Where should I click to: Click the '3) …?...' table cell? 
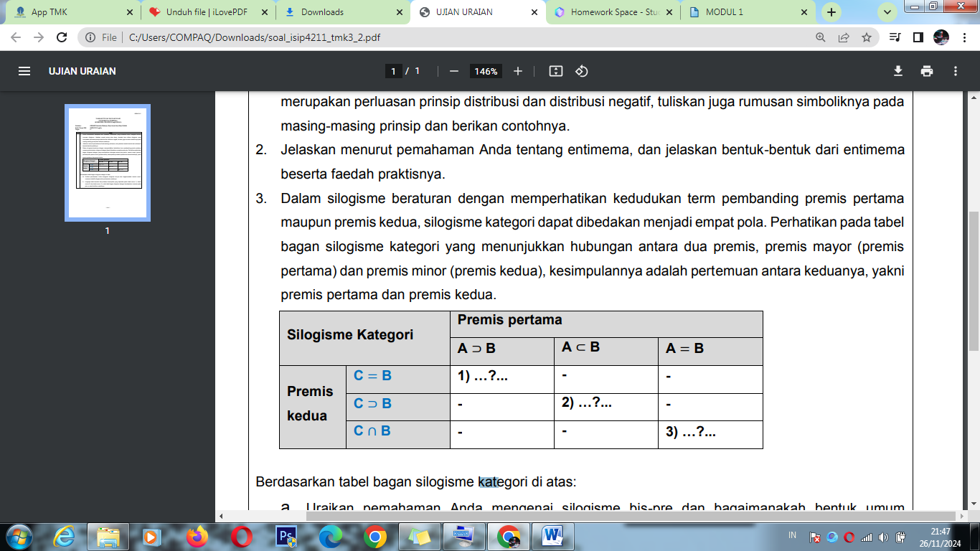(x=710, y=435)
